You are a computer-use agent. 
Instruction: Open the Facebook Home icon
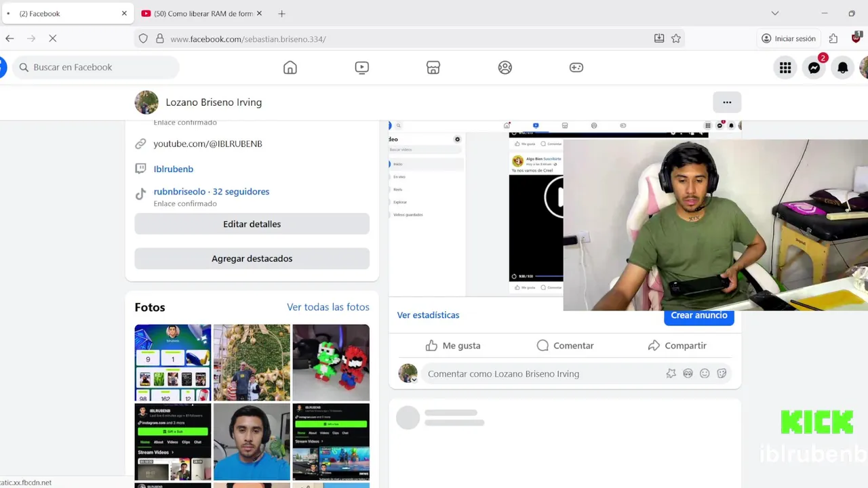pos(290,67)
